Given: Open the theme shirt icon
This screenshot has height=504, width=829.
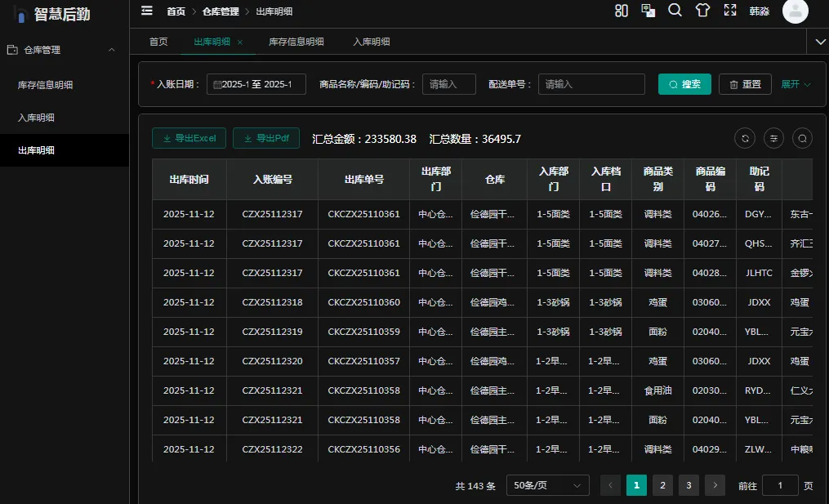Looking at the screenshot, I should coord(702,11).
